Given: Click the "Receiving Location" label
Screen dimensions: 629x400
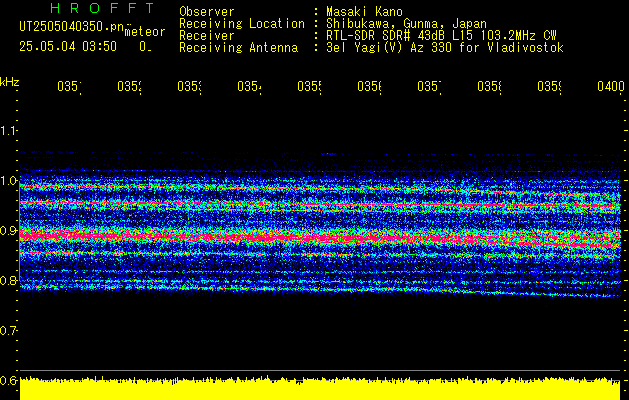Looking at the screenshot, I should (242, 24).
